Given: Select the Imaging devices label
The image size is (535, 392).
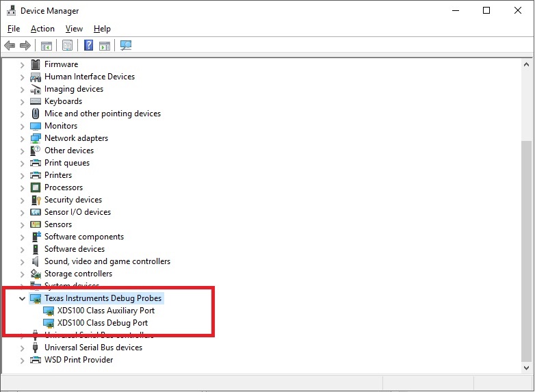Looking at the screenshot, I should [x=74, y=89].
